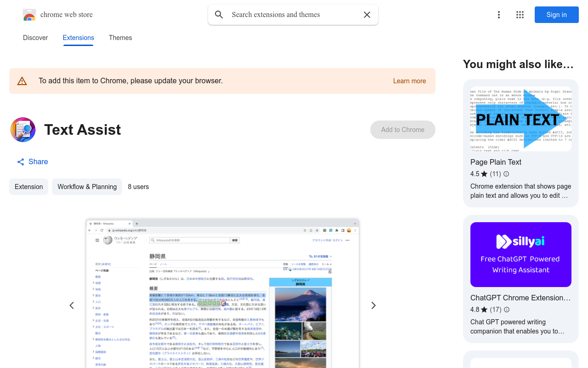This screenshot has width=588, height=368.
Task: Click the Sign in button
Action: (557, 15)
